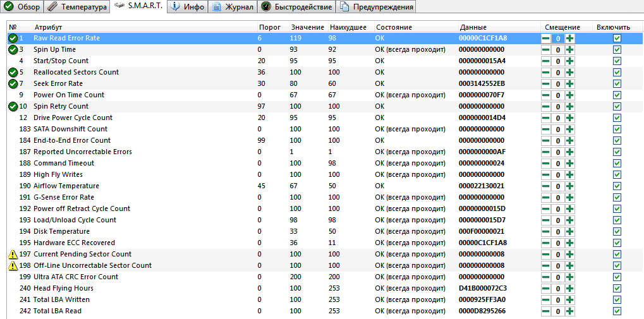Viewport: 644px width, 319px height.
Task: Increase offset for Disk Temperature
Action: pyautogui.click(x=570, y=232)
